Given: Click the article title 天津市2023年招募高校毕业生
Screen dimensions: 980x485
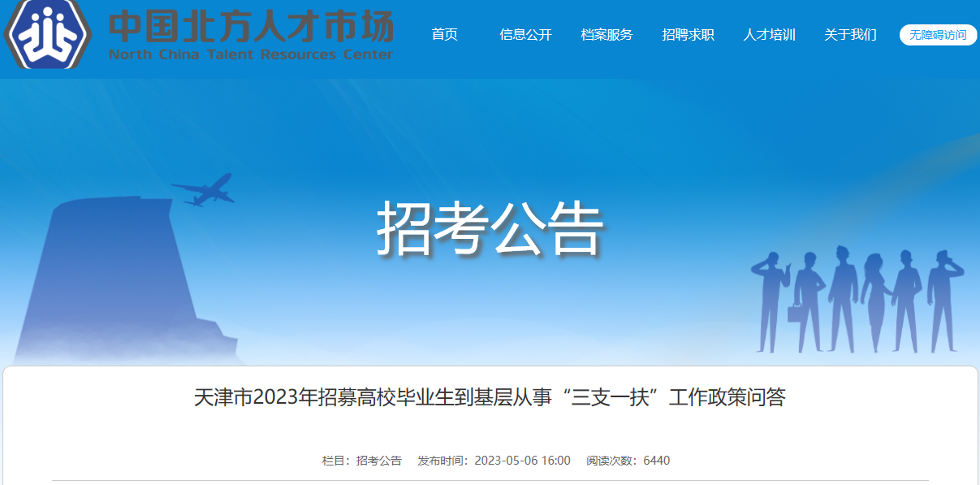Looking at the screenshot, I should [490, 397].
